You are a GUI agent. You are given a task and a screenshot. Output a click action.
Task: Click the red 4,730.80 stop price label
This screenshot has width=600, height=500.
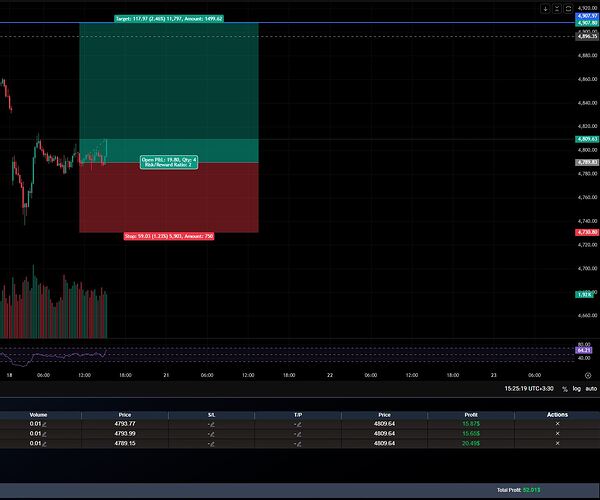(587, 232)
